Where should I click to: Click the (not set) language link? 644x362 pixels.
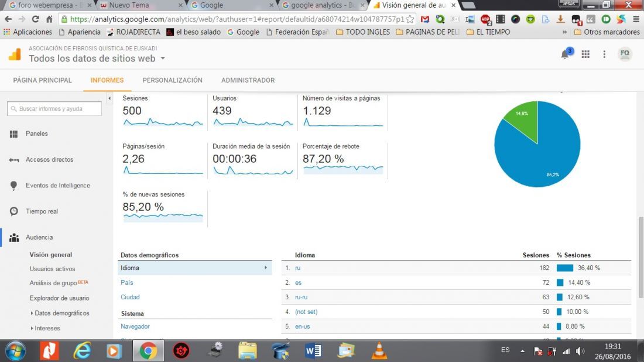coord(306,312)
